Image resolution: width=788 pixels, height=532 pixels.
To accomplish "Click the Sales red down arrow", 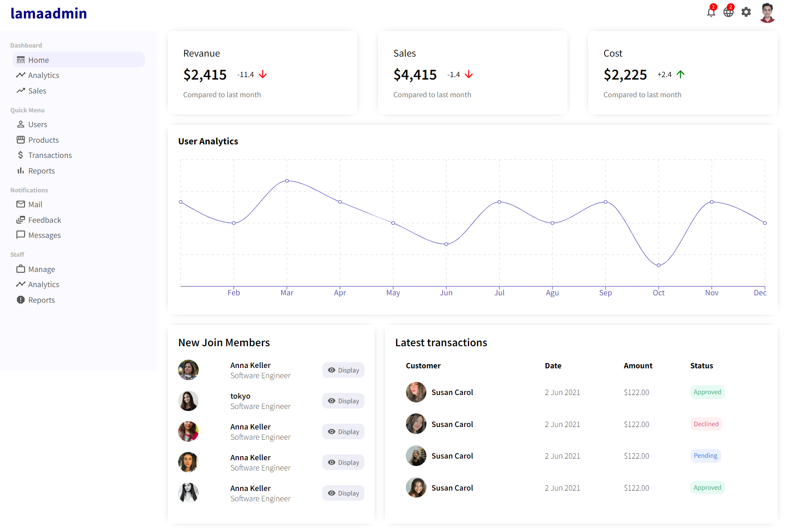I will (469, 75).
